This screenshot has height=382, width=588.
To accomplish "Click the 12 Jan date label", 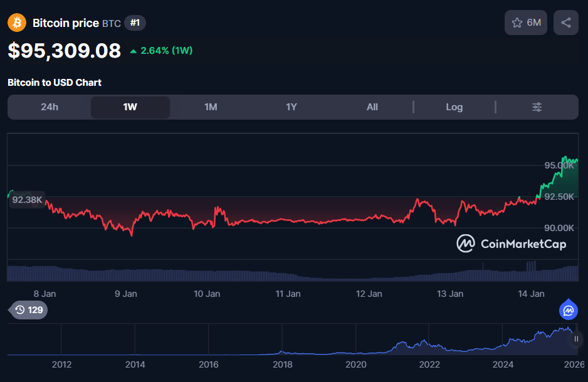I will [x=369, y=294].
